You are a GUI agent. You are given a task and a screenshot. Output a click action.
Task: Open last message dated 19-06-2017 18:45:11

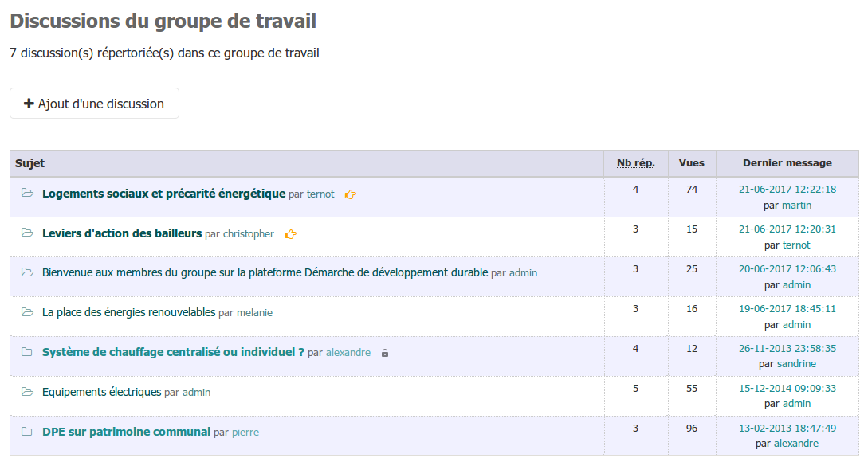[x=787, y=309]
